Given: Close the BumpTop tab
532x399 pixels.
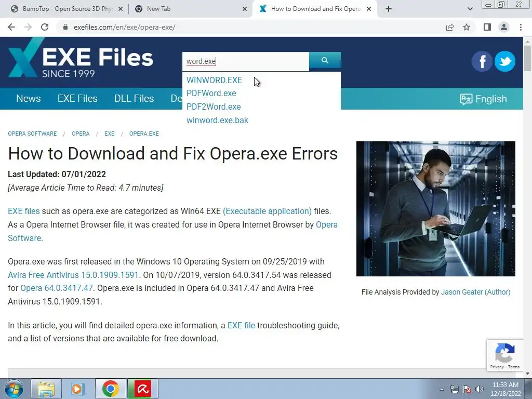Looking at the screenshot, I should point(120,9).
